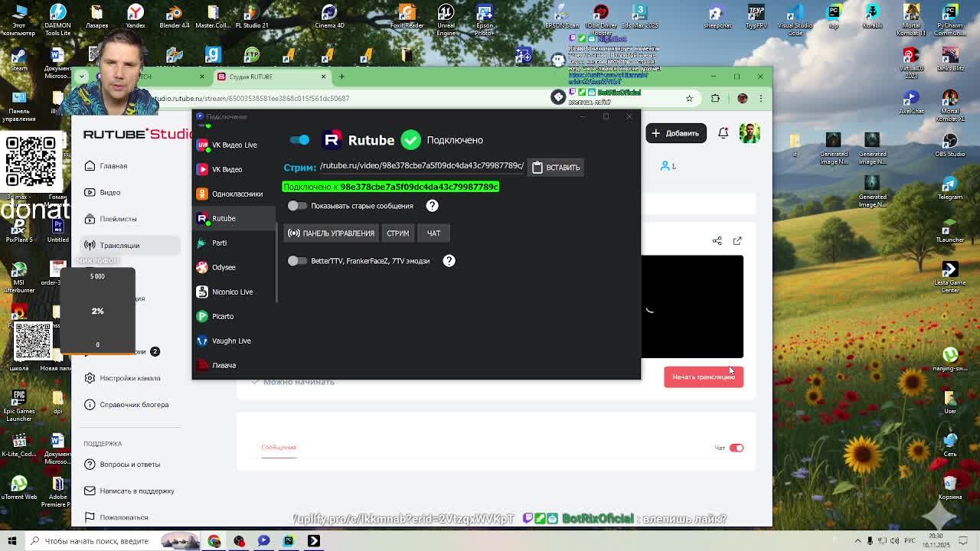Open the ЧАТ button
Screen dimensions: 980x551
433,233
